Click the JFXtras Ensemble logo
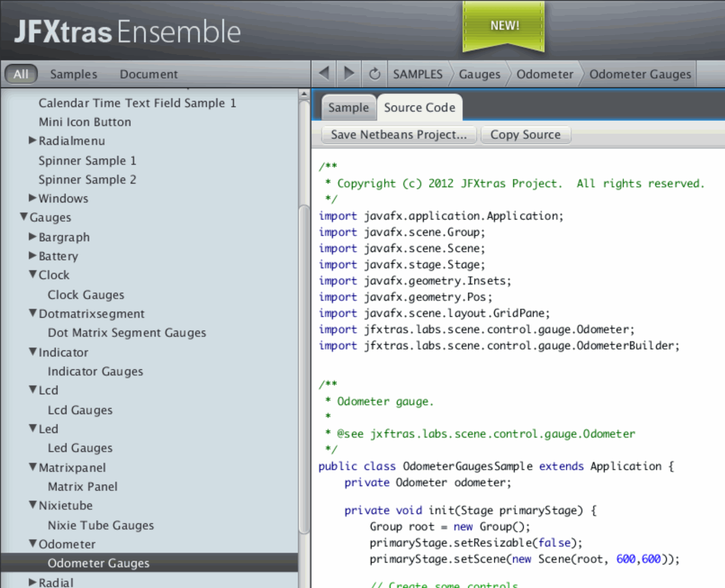The width and height of the screenshot is (725, 588). 127,32
